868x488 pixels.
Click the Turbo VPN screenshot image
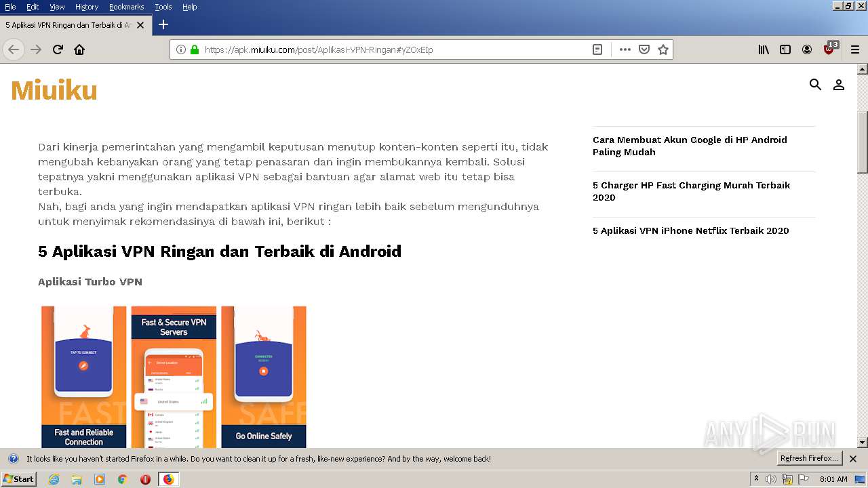click(x=174, y=377)
